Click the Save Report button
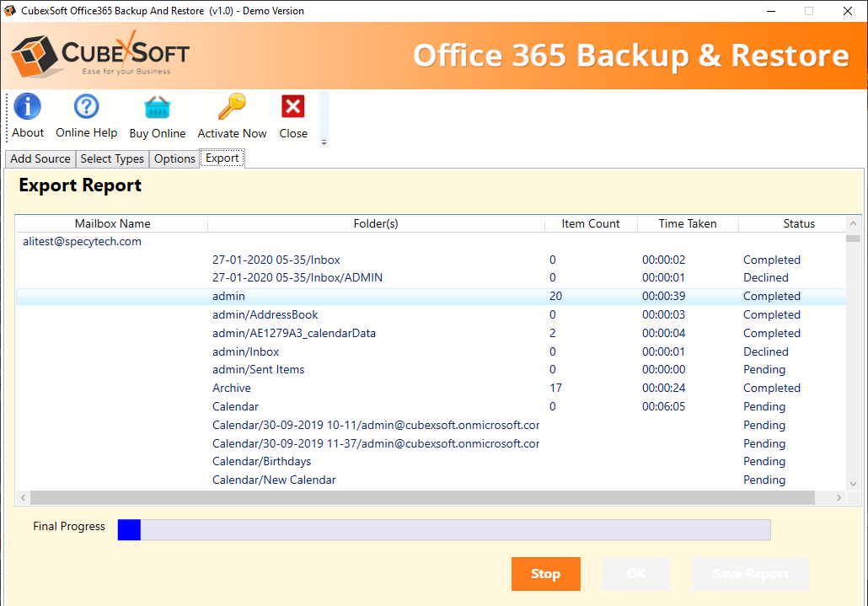This screenshot has height=606, width=868. click(x=751, y=574)
